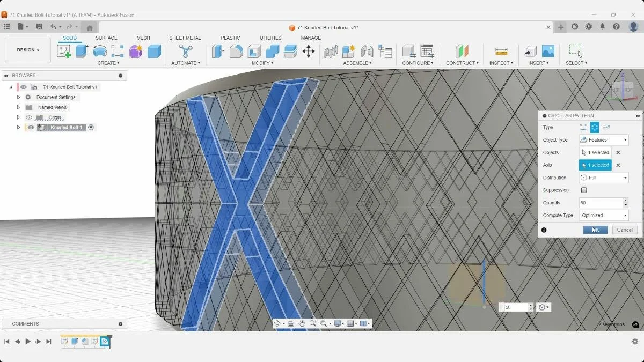Image resolution: width=644 pixels, height=362 pixels.
Task: Click the Save disk icon
Action: (x=39, y=27)
